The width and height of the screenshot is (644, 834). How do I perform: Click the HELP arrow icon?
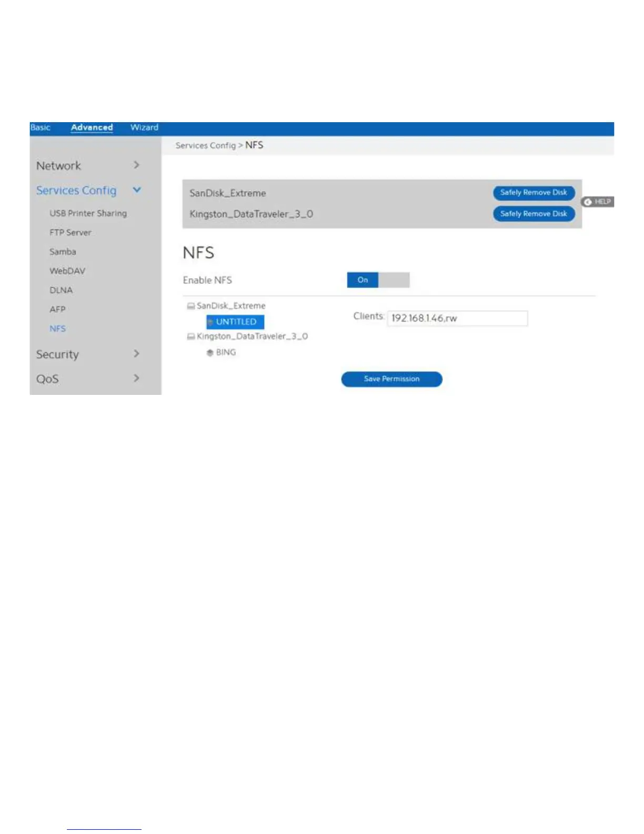pyautogui.click(x=588, y=202)
